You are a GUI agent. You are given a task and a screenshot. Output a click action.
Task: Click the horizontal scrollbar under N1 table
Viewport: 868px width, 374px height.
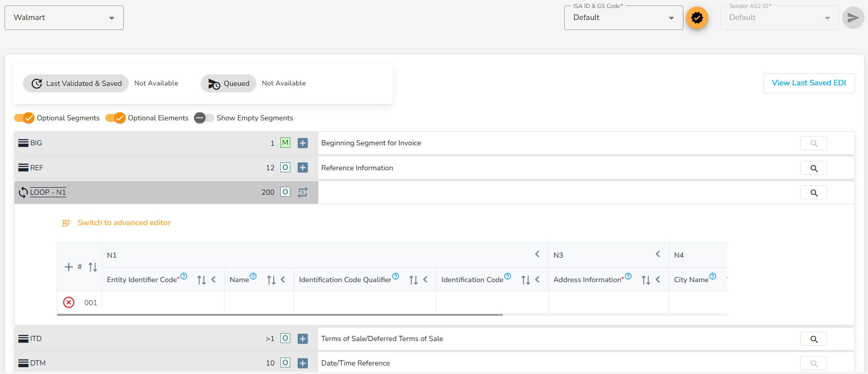tap(279, 315)
